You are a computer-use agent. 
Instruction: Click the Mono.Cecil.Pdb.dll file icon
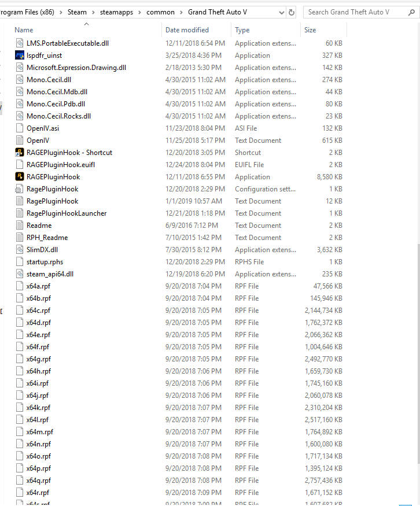(x=20, y=104)
